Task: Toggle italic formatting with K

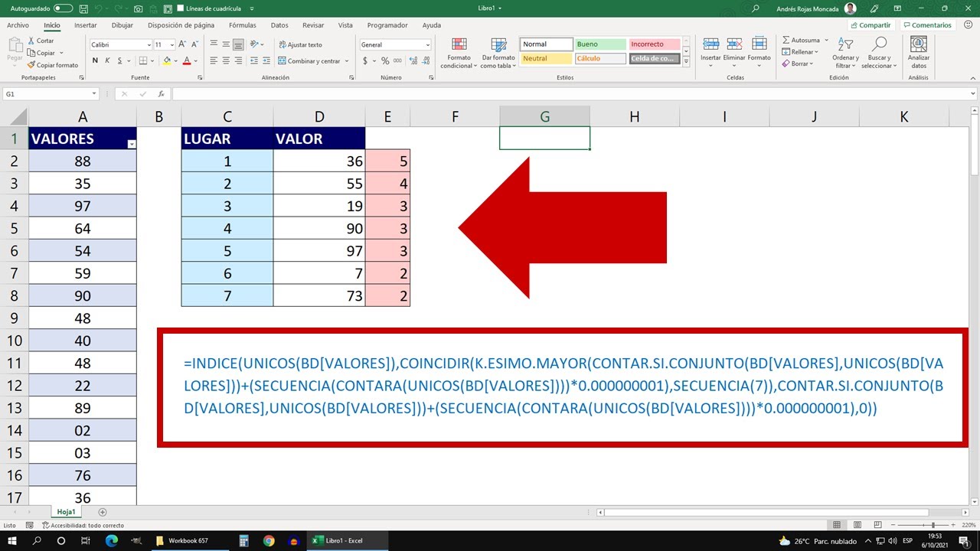Action: pyautogui.click(x=106, y=60)
